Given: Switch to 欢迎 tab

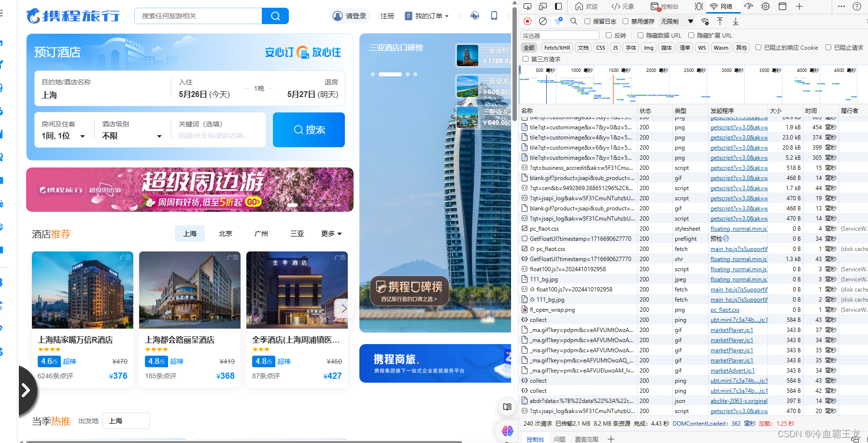Looking at the screenshot, I should (586, 6).
